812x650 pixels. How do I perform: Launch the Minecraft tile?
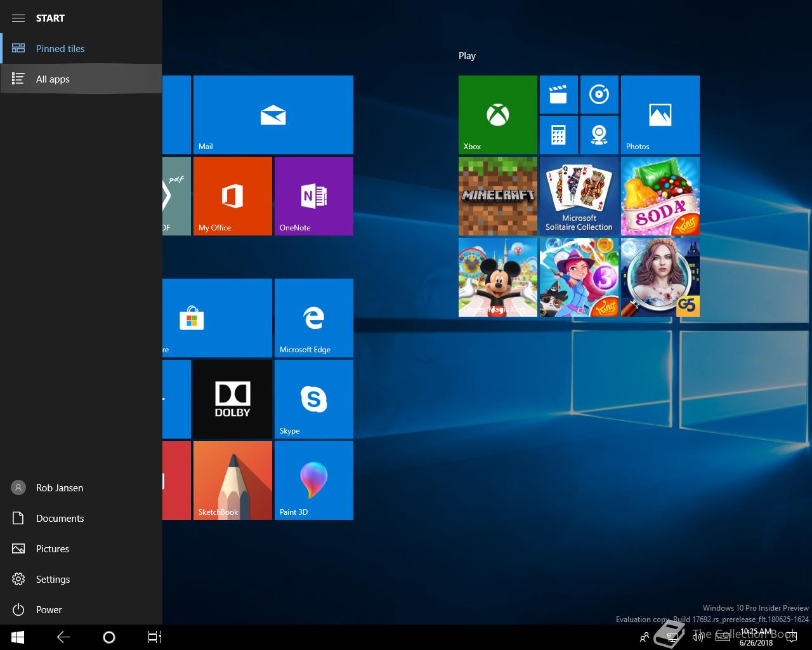[497, 196]
